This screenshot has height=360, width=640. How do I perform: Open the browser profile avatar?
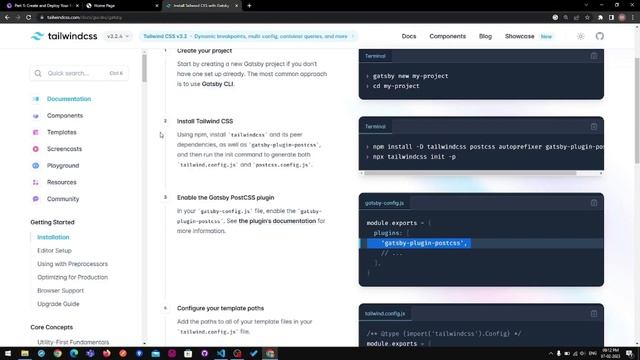pos(622,18)
